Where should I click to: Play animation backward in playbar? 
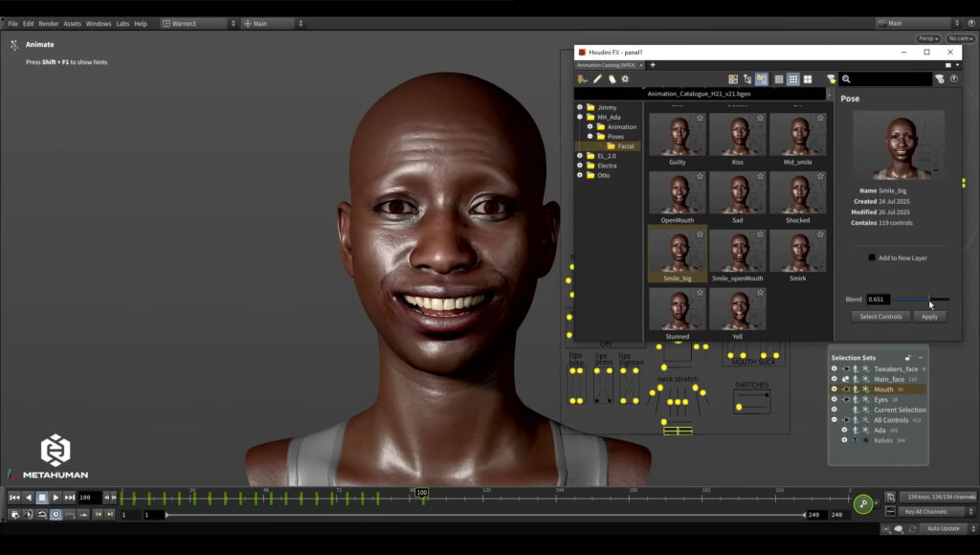(x=28, y=498)
